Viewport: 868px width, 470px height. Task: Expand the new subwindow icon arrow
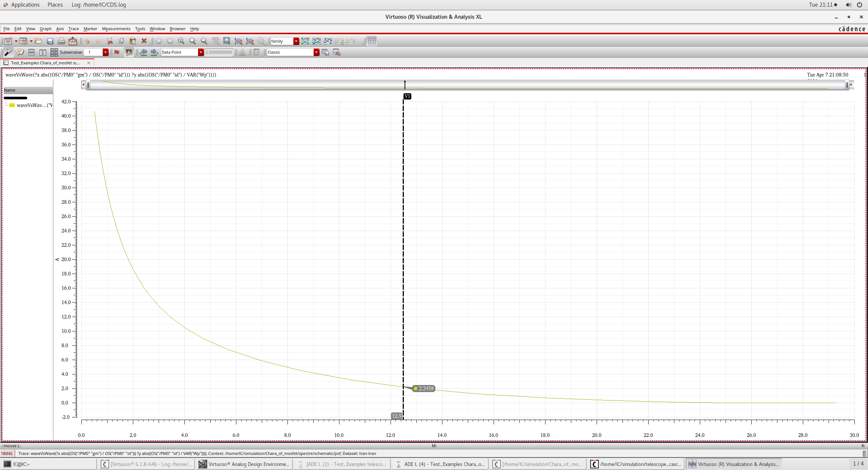(x=31, y=41)
